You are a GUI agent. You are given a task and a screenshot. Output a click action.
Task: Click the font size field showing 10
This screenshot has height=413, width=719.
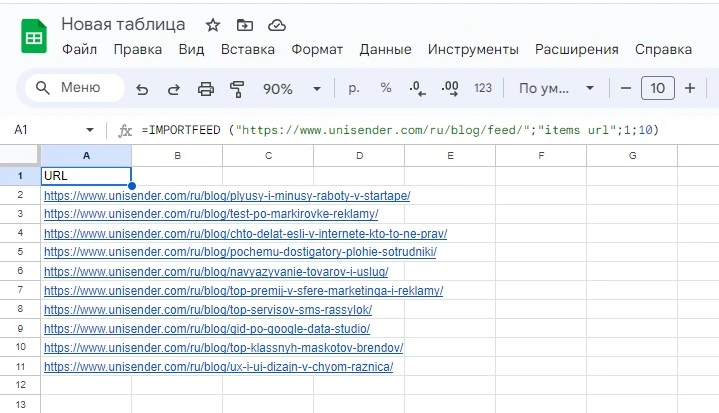coord(658,88)
